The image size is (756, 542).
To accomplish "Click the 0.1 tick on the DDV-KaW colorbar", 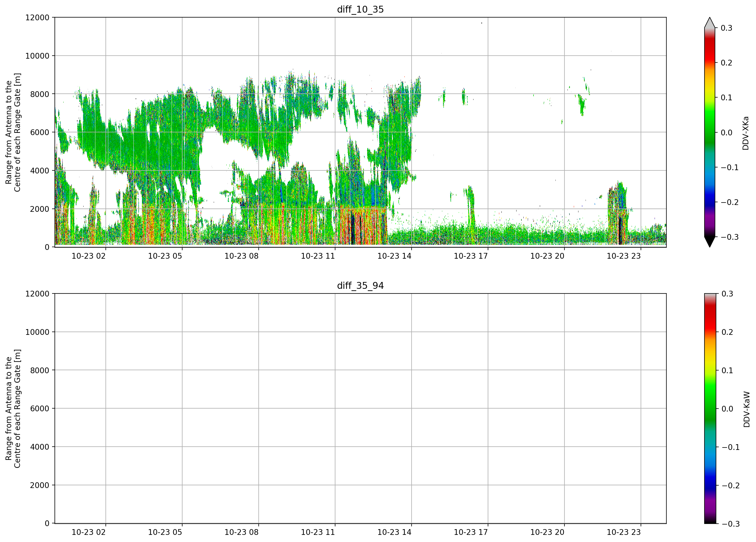I will coord(727,370).
